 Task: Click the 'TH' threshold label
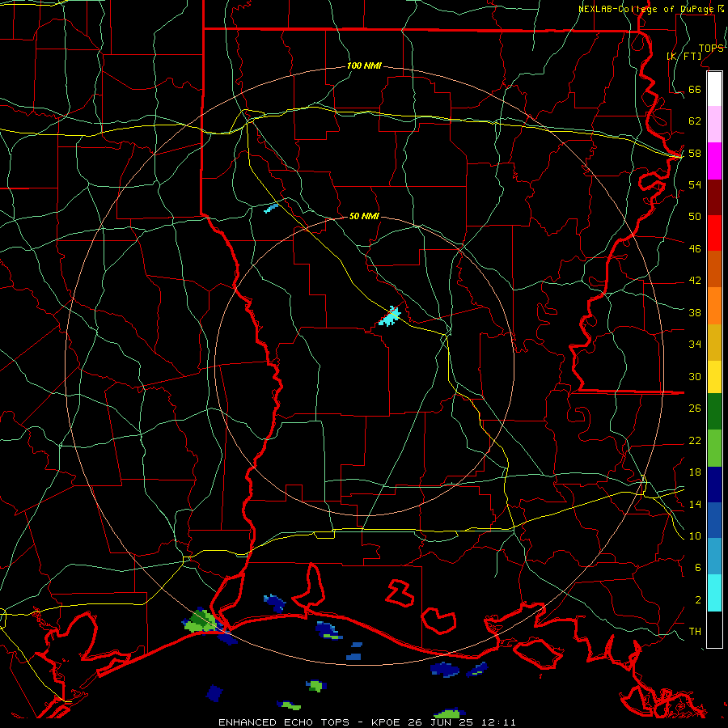coord(695,632)
